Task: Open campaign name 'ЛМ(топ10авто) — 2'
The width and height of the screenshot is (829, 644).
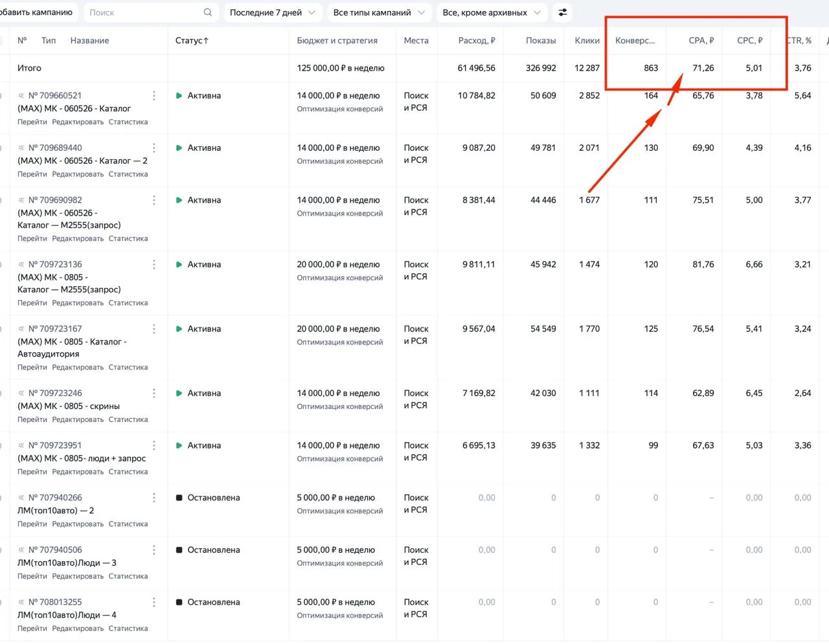Action: (56, 511)
